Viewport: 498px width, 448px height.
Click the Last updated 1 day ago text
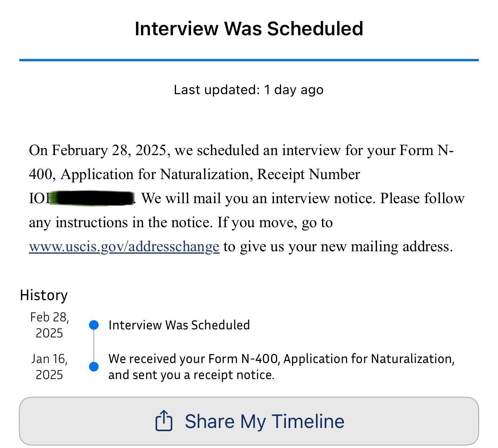click(x=249, y=90)
